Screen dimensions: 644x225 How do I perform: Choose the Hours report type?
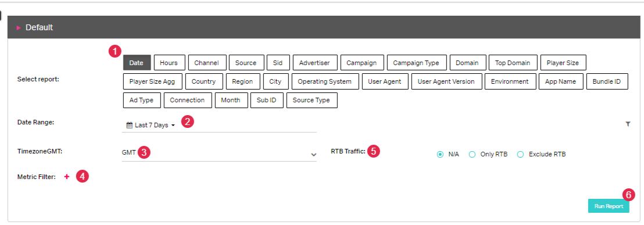click(x=169, y=63)
